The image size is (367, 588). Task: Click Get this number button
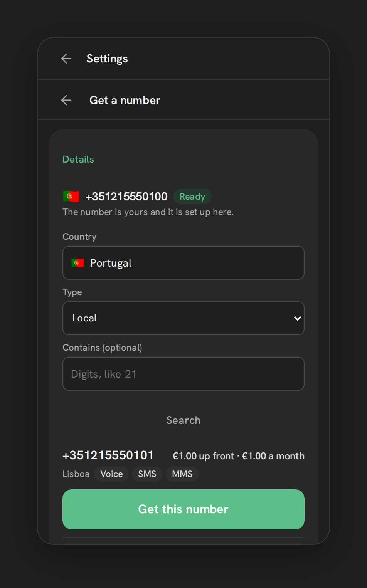point(183,509)
